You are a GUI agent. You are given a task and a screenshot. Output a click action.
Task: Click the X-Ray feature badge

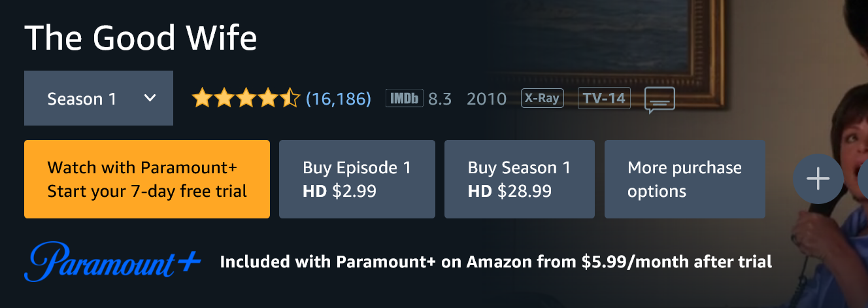pyautogui.click(x=541, y=99)
